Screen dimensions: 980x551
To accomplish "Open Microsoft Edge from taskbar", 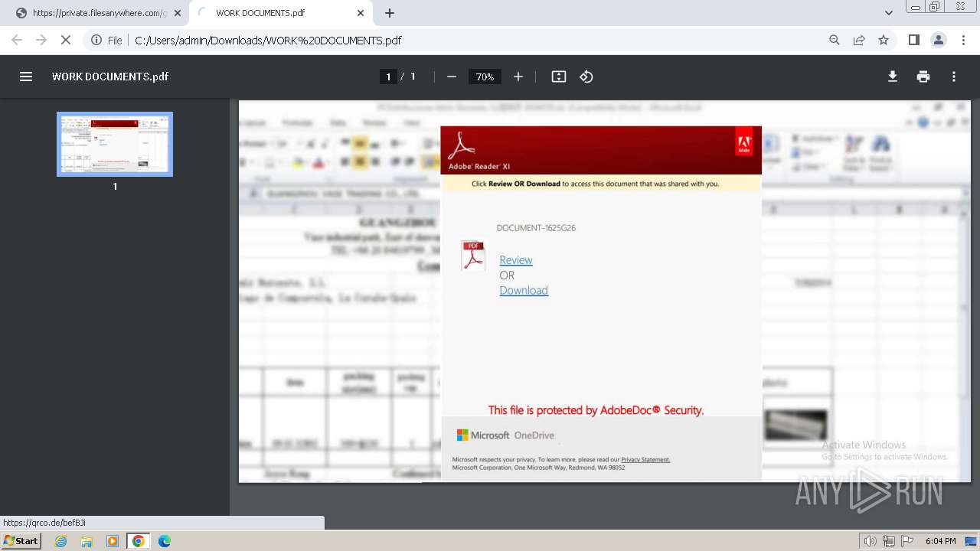I will coord(165,541).
